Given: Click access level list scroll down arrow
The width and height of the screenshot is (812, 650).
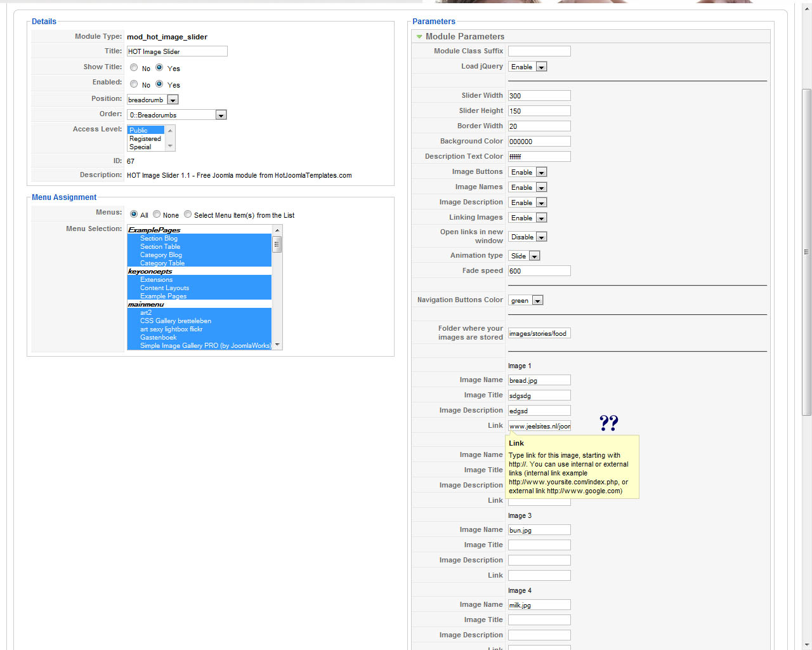Looking at the screenshot, I should click(x=170, y=146).
